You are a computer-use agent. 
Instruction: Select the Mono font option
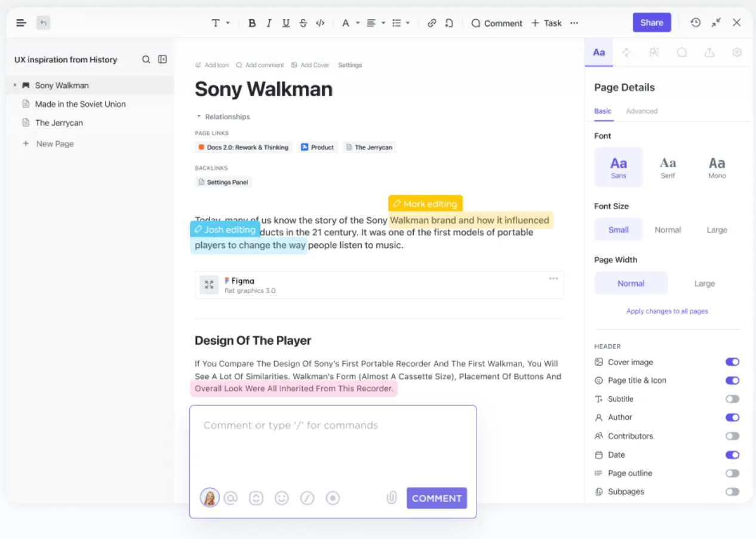pos(717,167)
